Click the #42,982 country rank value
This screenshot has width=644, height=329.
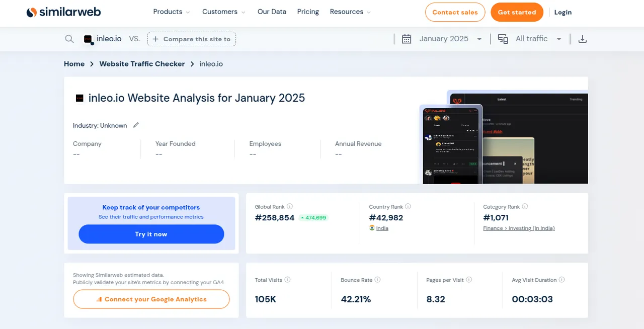386,218
